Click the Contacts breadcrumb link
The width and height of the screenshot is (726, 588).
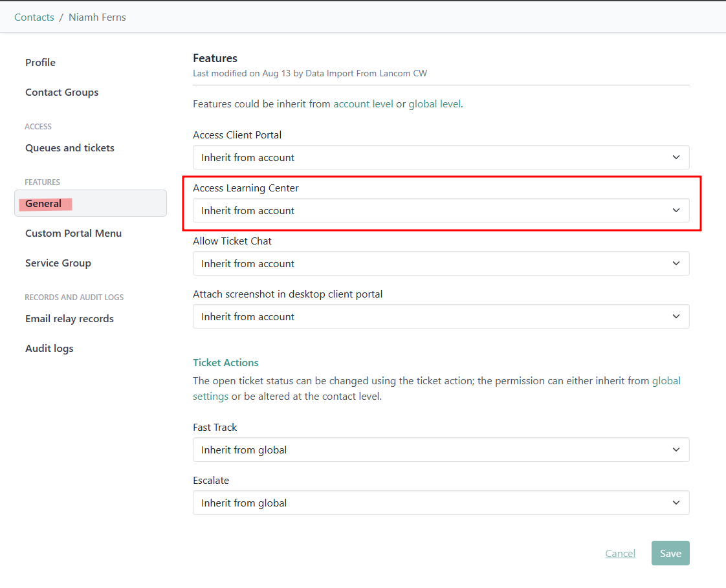[x=34, y=17]
